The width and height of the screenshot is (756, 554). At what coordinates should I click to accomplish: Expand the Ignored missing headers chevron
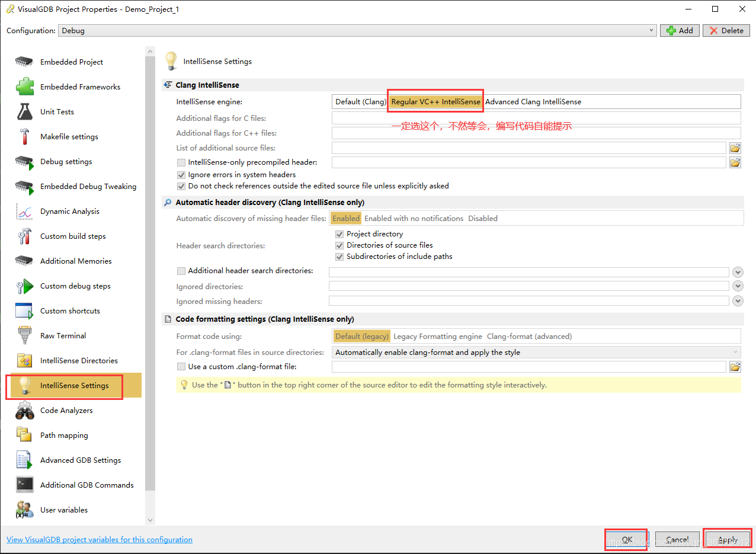click(x=738, y=301)
